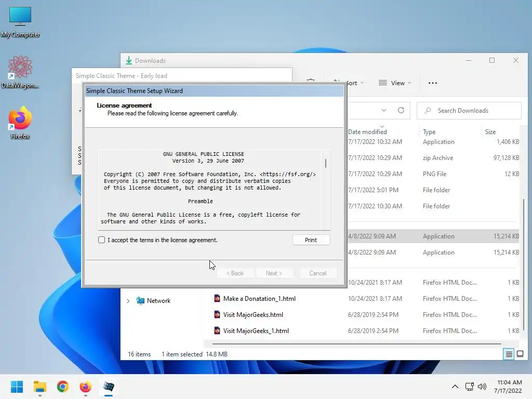Click the license text scrollbar thumb
This screenshot has width=532, height=399.
coord(326,163)
